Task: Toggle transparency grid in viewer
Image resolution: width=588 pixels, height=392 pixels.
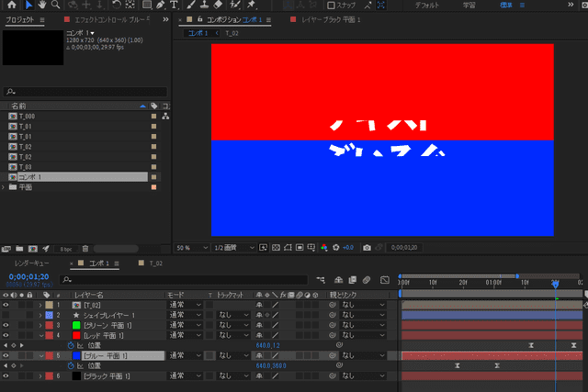Action: [x=276, y=248]
